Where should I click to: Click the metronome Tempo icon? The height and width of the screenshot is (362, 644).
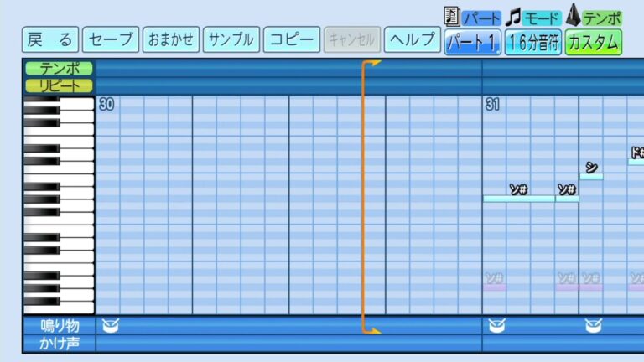point(574,15)
